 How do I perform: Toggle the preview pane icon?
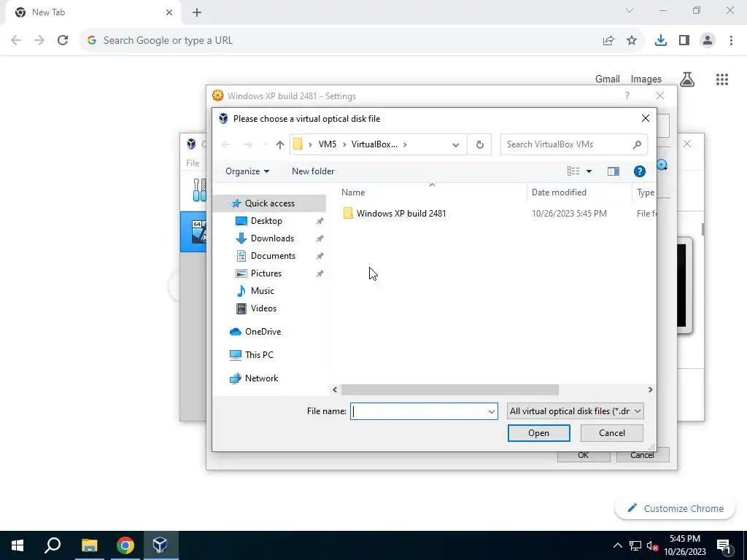(x=613, y=171)
